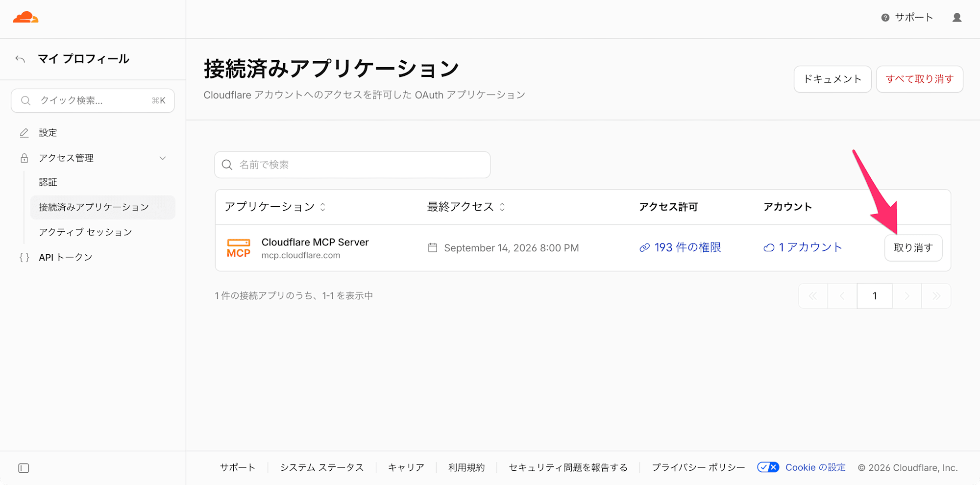980x485 pixels.
Task: Select page 1 in pagination
Action: point(875,296)
